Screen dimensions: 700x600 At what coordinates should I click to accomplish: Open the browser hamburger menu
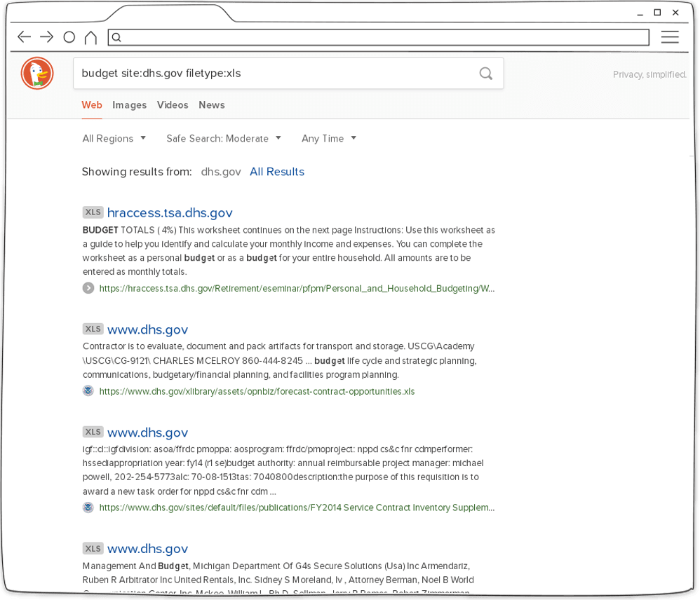[x=670, y=37]
